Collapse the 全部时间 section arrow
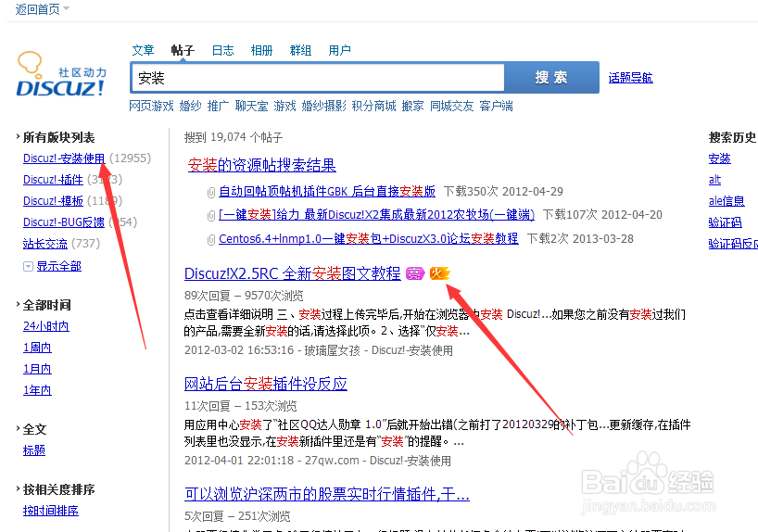 click(18, 304)
